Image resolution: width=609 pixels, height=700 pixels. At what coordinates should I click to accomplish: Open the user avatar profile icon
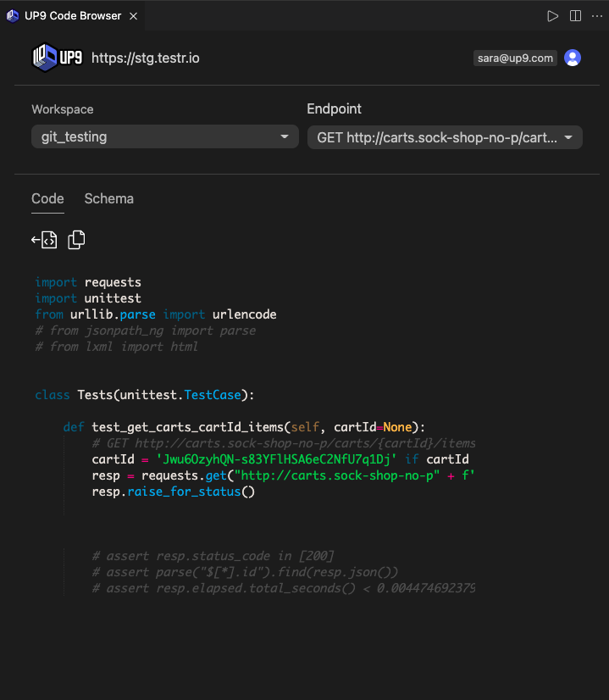tap(573, 58)
